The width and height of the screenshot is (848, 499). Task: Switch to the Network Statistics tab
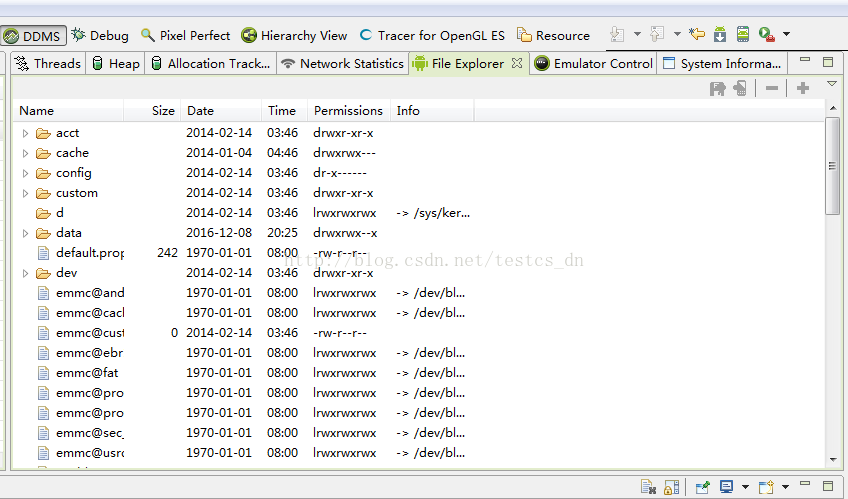point(343,64)
